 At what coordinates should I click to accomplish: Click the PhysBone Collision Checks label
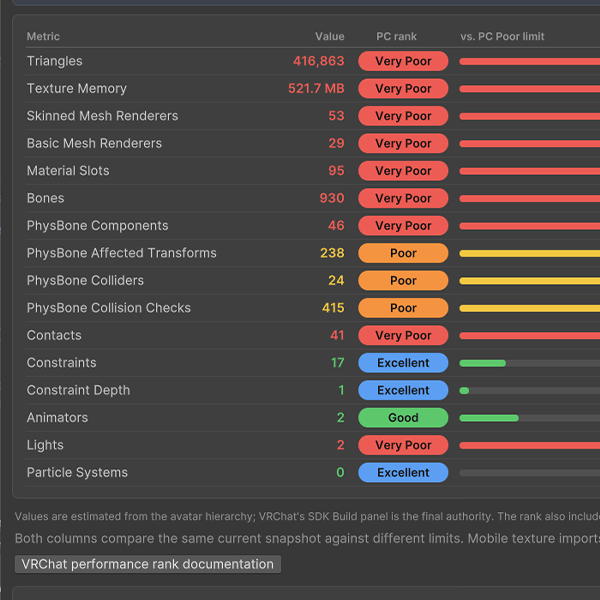pos(109,308)
